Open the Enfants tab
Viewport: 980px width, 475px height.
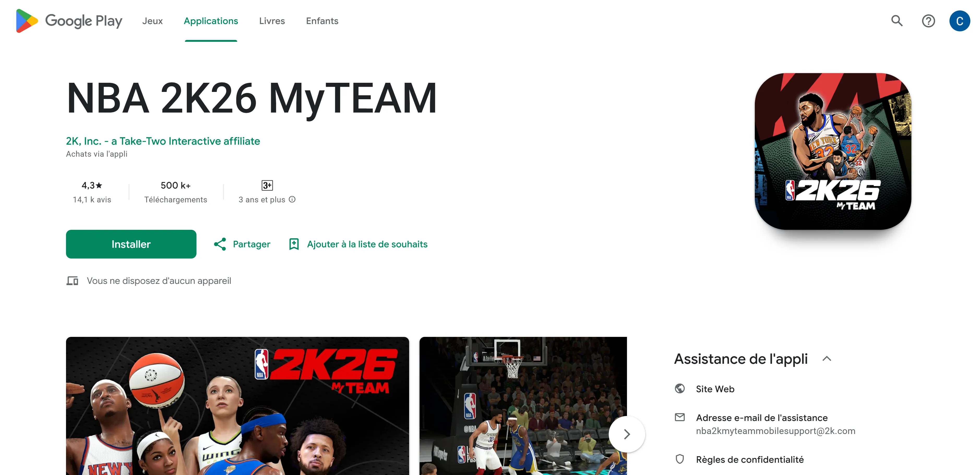(322, 21)
